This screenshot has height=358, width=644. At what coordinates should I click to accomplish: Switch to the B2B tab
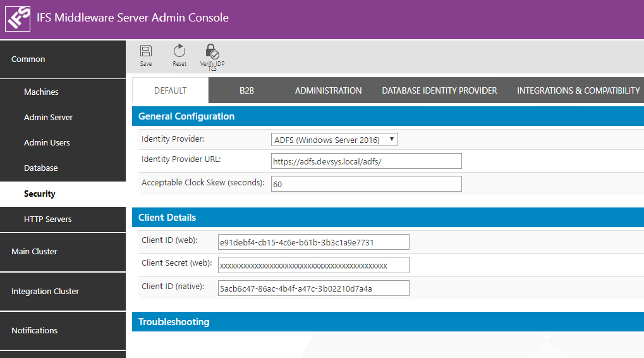246,90
